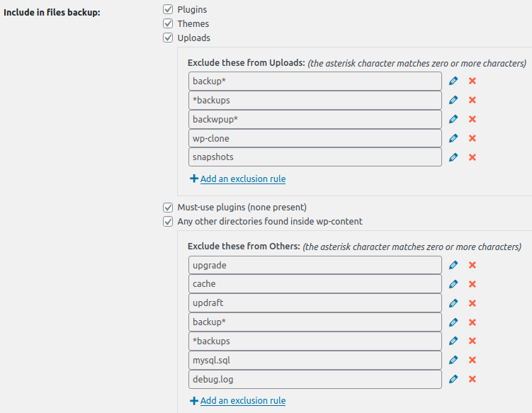Click the mysql.sql exclusion text field
Viewport: 532px width, 413px height.
pos(315,360)
